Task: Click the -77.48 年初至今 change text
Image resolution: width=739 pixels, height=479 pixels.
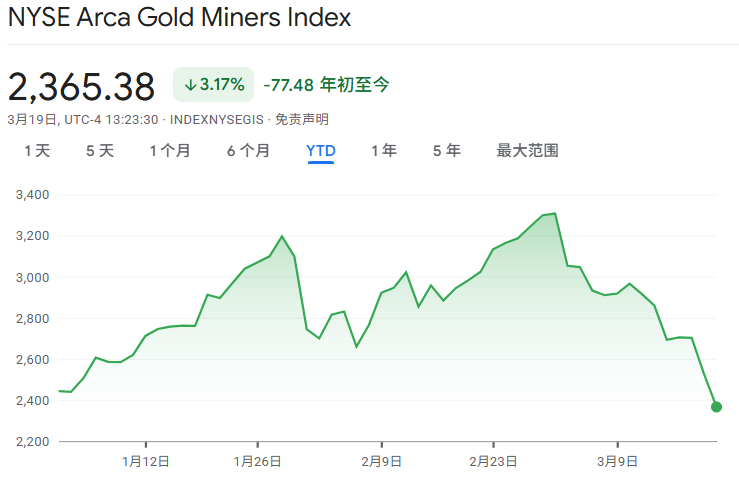Action: 326,85
